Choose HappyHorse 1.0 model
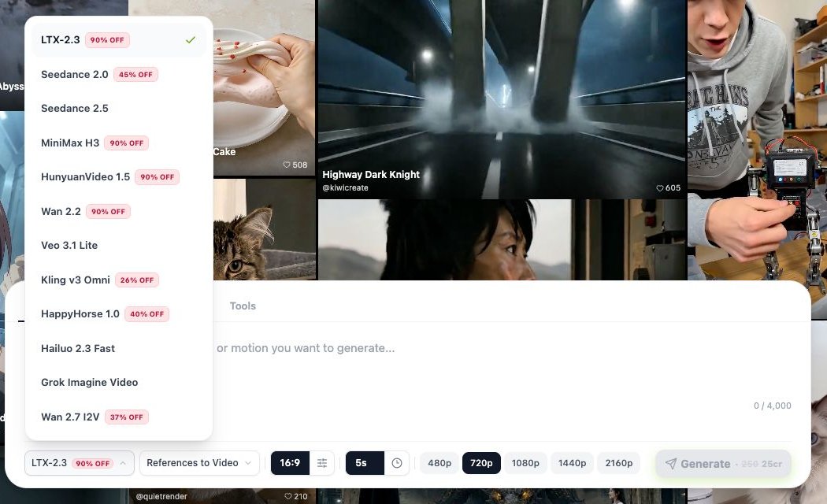Screen dimensions: 827x504 tap(119, 314)
